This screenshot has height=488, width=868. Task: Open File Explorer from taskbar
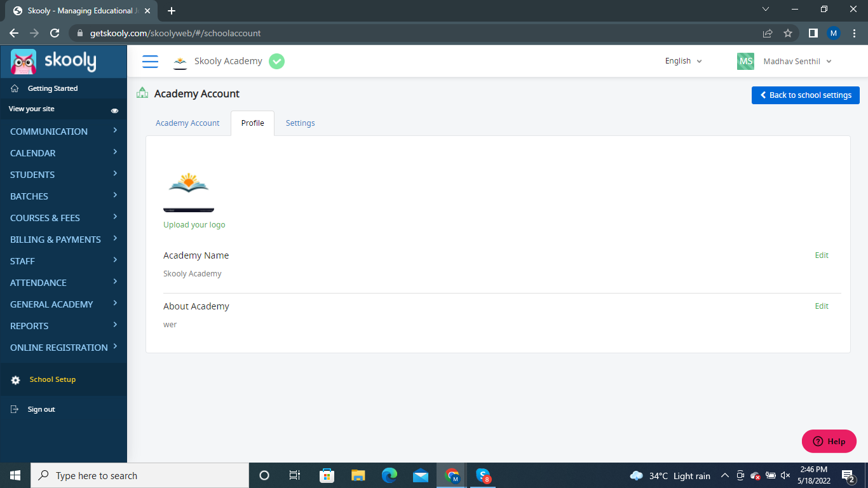pos(358,475)
